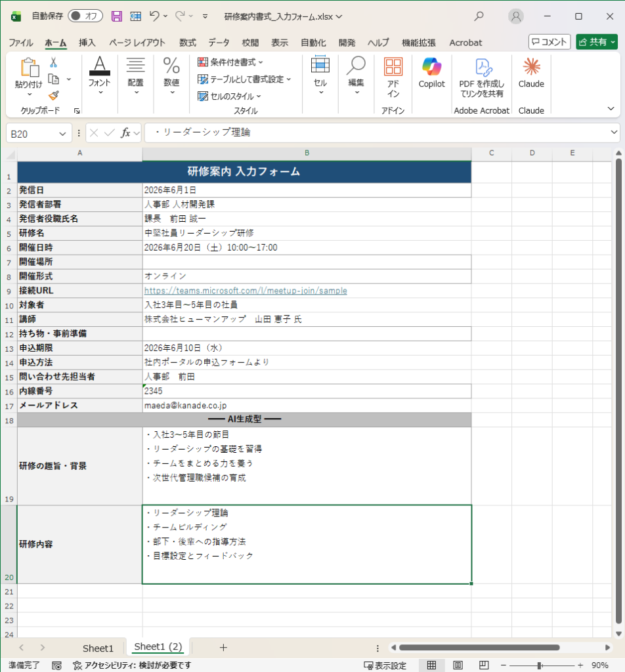
Task: Switch to the 表示 tab
Action: pyautogui.click(x=280, y=43)
